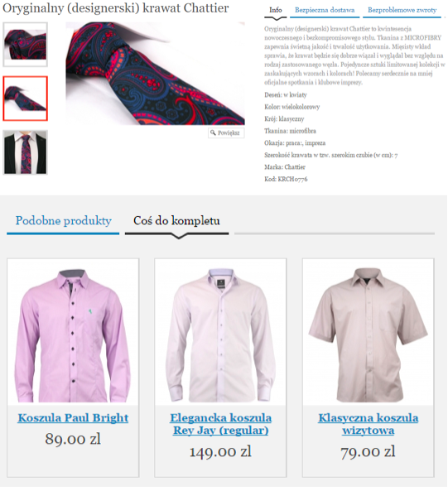Click the Powiększ enlarge button
The width and height of the screenshot is (448, 491).
point(226,132)
